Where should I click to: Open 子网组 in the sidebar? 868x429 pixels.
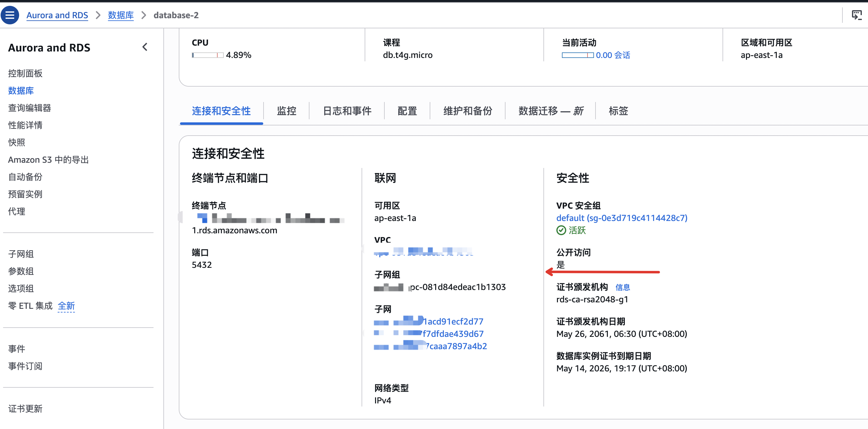point(21,254)
